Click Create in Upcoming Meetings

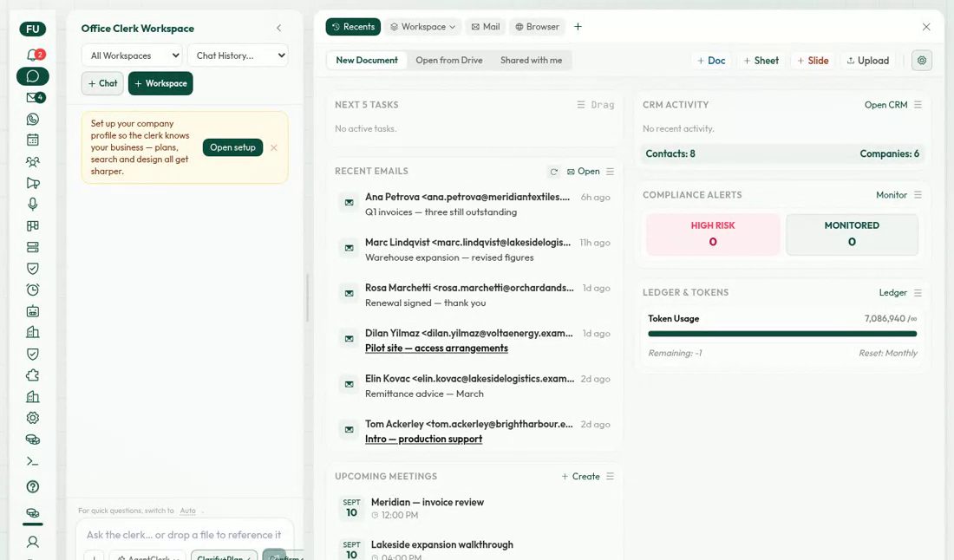pyautogui.click(x=580, y=476)
